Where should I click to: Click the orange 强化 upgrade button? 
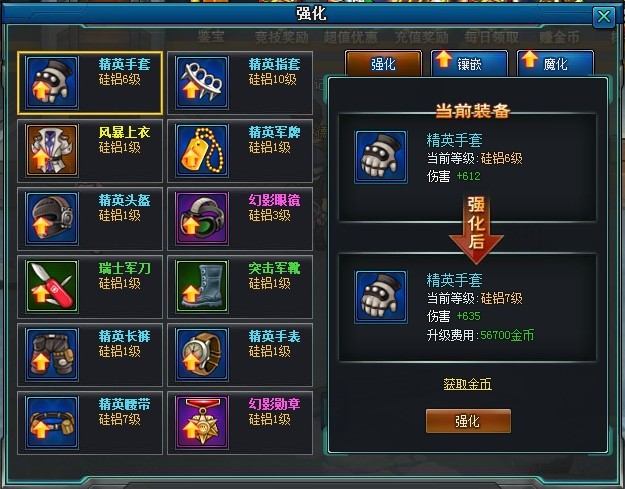tap(468, 421)
